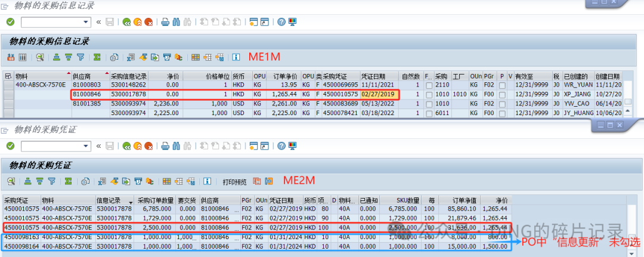Viewport: 644px width, 257px height.
Task: Click Back icon in 采购信息记录 window toolbar
Action: coord(126,21)
